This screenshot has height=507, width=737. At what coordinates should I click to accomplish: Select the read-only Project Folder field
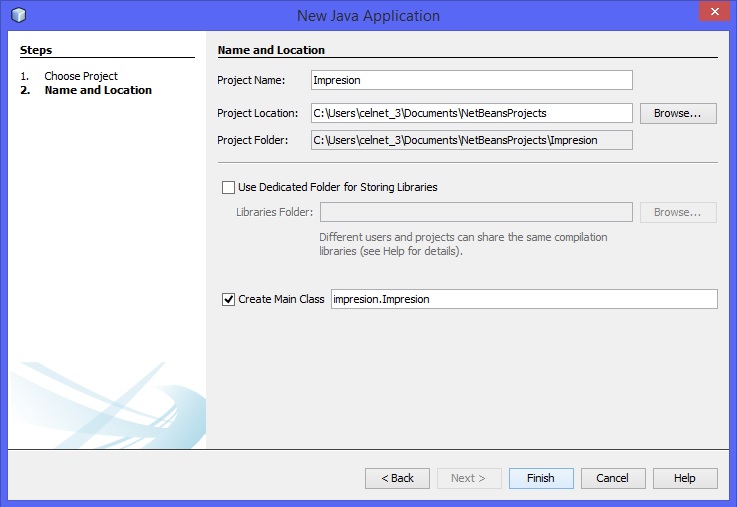(x=471, y=140)
